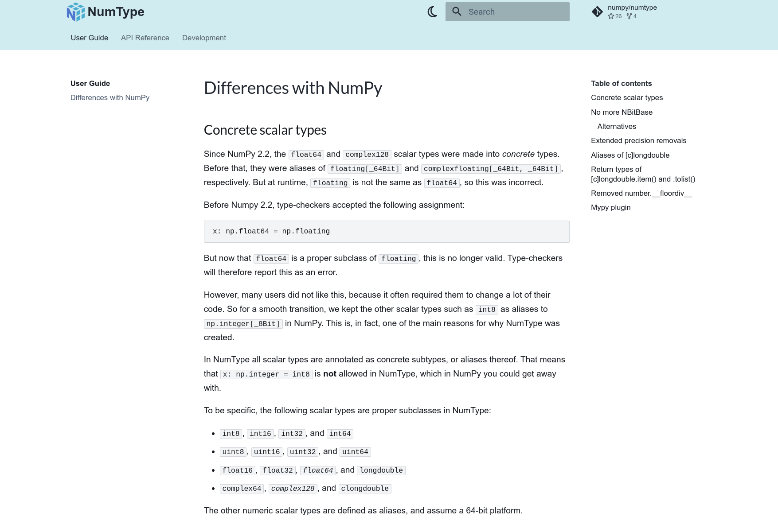Click the NumType logo icon
Viewport: 778px width, 532px height.
pyautogui.click(x=75, y=12)
